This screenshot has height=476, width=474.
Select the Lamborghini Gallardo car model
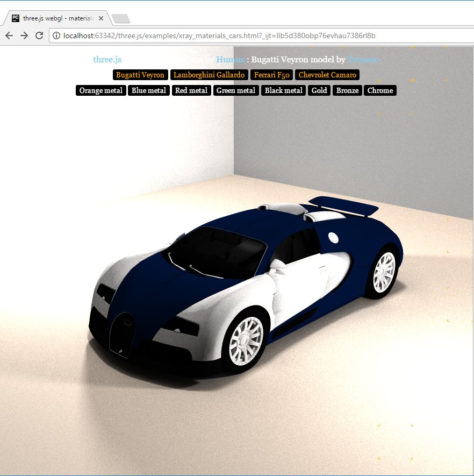(x=209, y=75)
